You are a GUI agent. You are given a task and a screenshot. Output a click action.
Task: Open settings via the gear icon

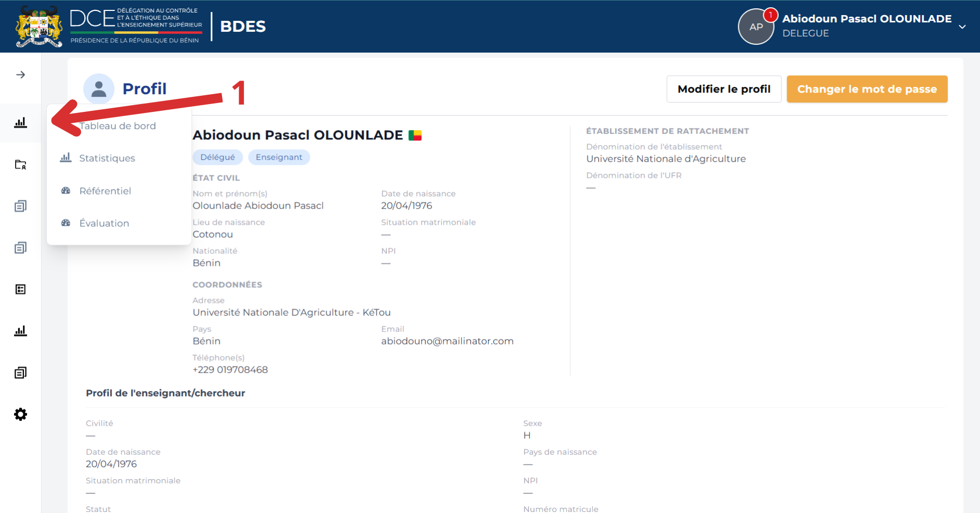pyautogui.click(x=20, y=415)
